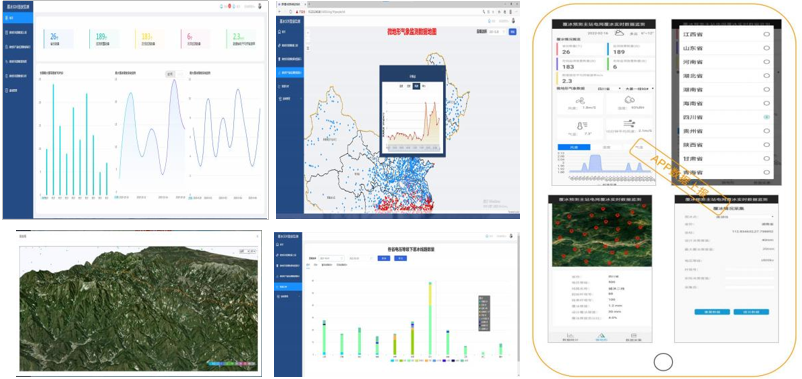Switch to the selected blue chart tab in the mobile app
This screenshot has width=802, height=379.
coord(574,147)
